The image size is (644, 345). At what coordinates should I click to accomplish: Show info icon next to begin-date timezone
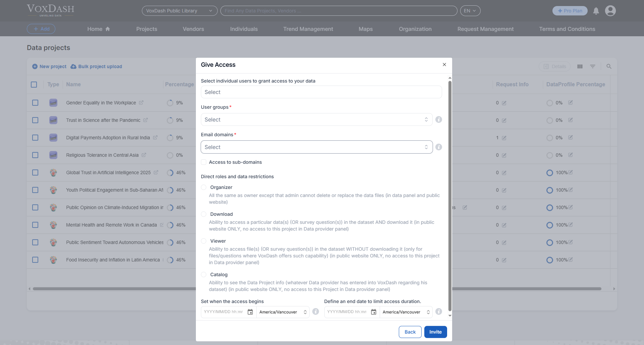[316, 311]
